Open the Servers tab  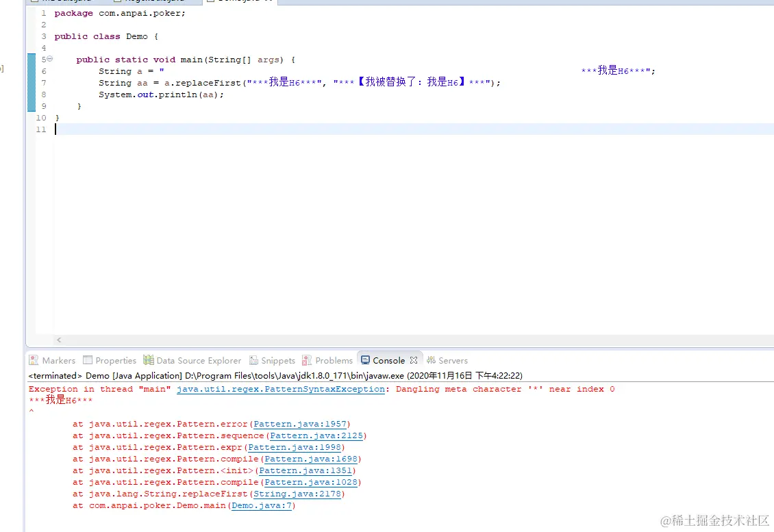(x=447, y=360)
